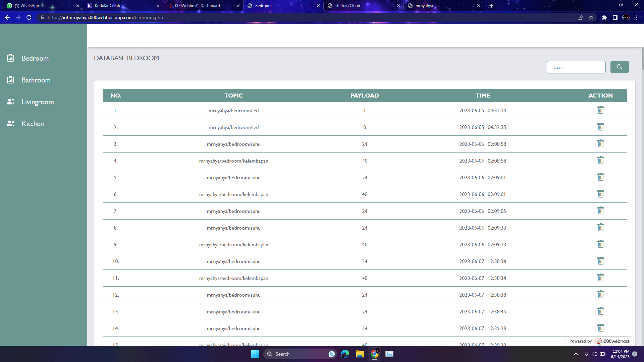Bookmark this page with star icon
The width and height of the screenshot is (644, 362).
coord(591,17)
